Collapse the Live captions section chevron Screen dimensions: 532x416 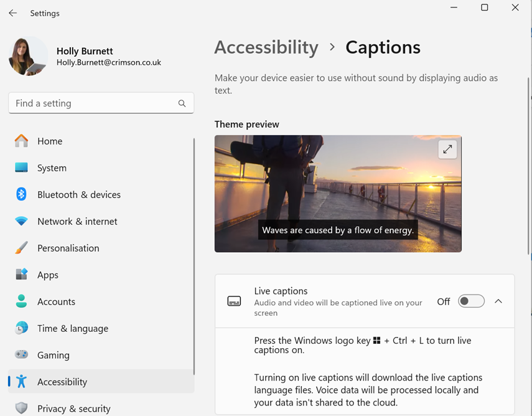click(x=498, y=301)
